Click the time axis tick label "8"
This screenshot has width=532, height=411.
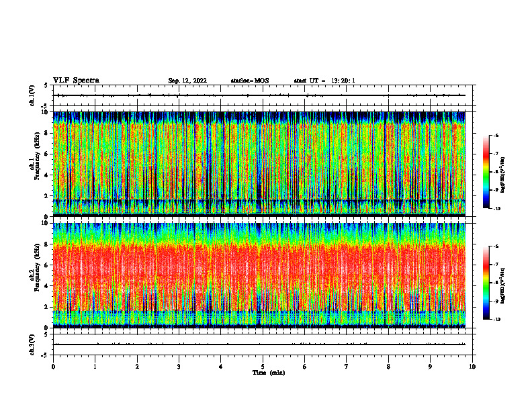pyautogui.click(x=388, y=367)
